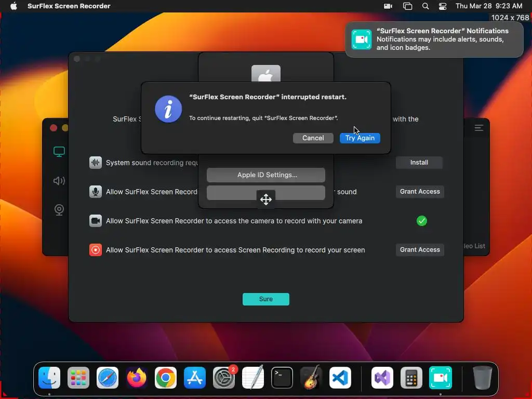Screen dimensions: 532x399
Task: Open Launchpad from the Dock
Action: (78, 378)
